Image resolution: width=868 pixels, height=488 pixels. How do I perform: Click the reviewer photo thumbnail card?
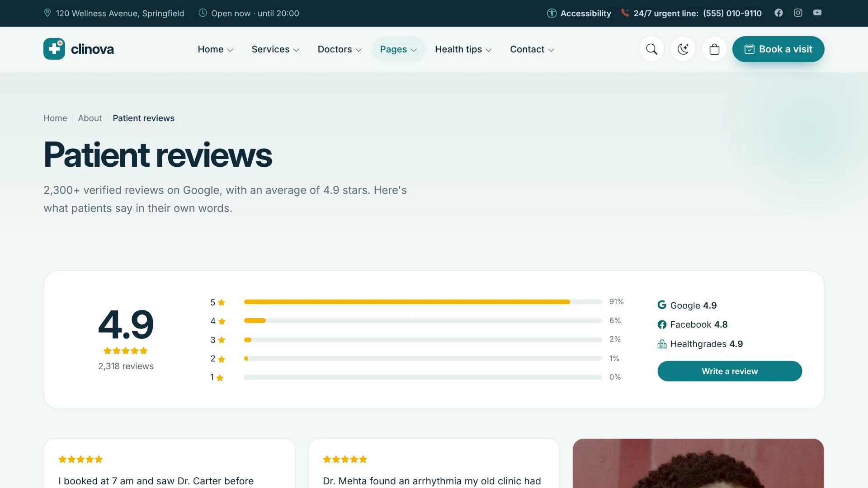click(698, 463)
